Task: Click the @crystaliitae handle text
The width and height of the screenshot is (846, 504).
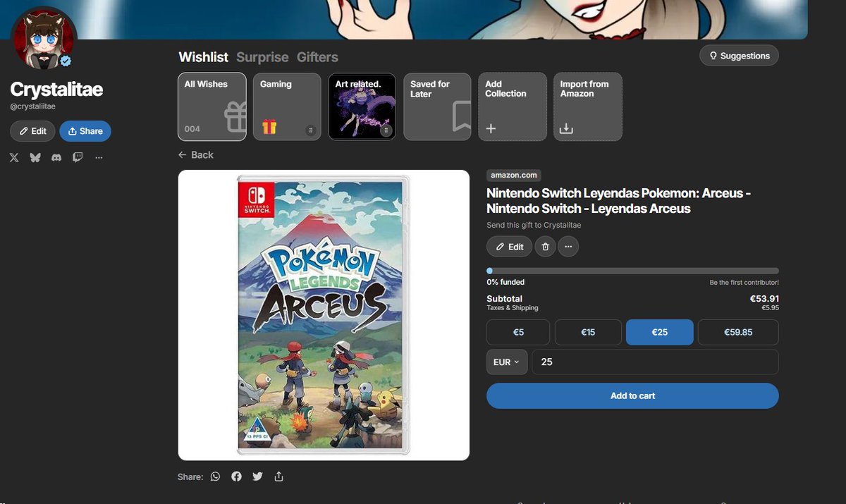Action: 32,106
